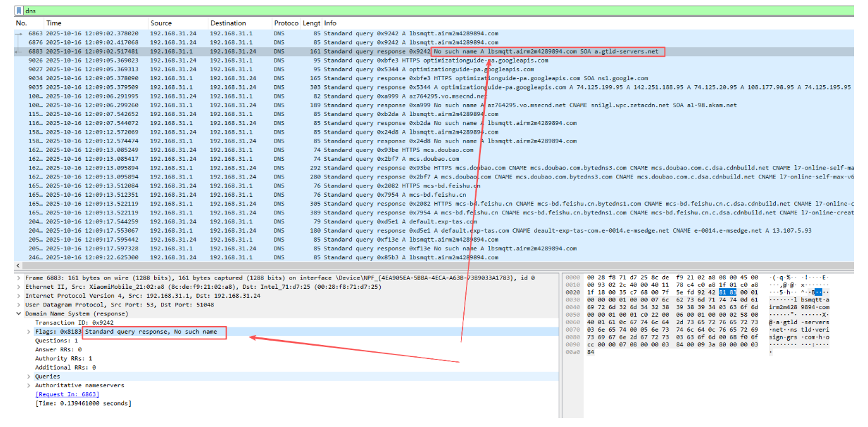Collapse the Domain Name System (response) node

[18, 313]
